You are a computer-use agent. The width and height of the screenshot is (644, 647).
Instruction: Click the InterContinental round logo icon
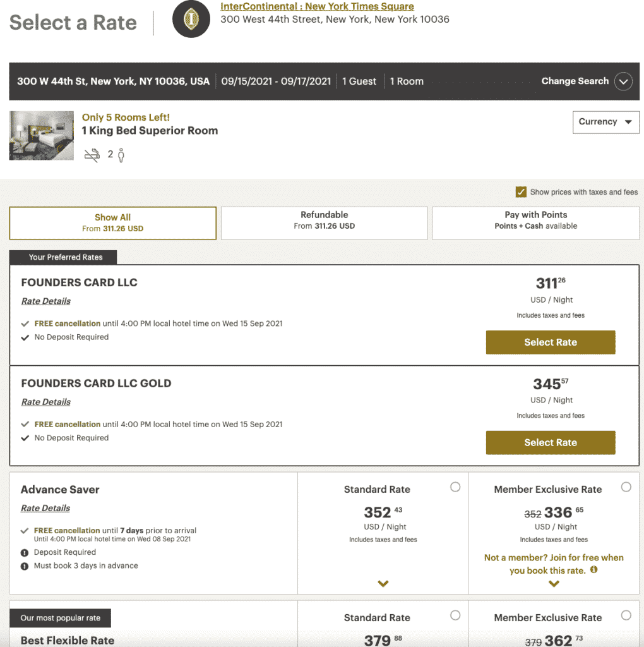click(191, 20)
